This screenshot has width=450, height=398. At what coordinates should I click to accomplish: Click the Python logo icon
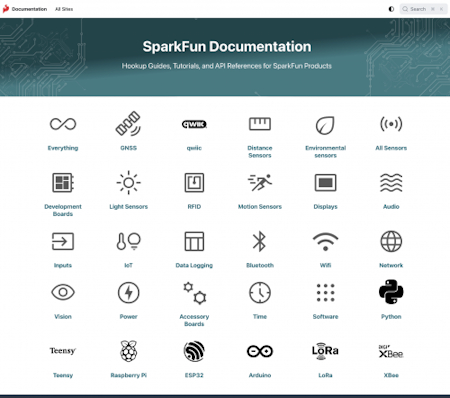point(391,292)
